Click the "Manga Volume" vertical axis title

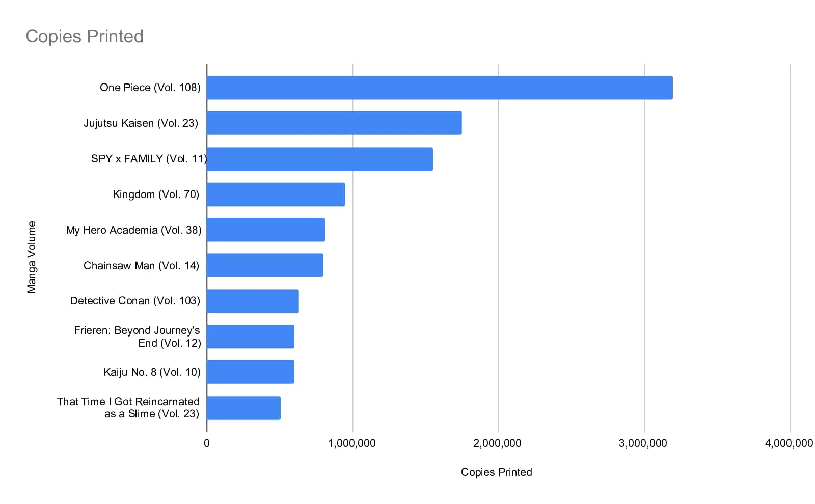pos(32,257)
